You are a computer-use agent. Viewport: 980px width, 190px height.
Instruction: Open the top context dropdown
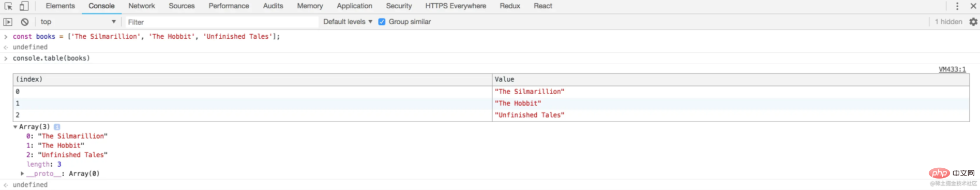[x=78, y=22]
